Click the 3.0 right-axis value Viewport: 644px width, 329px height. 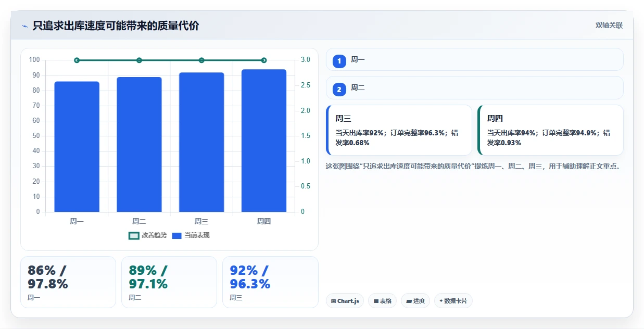click(x=306, y=60)
